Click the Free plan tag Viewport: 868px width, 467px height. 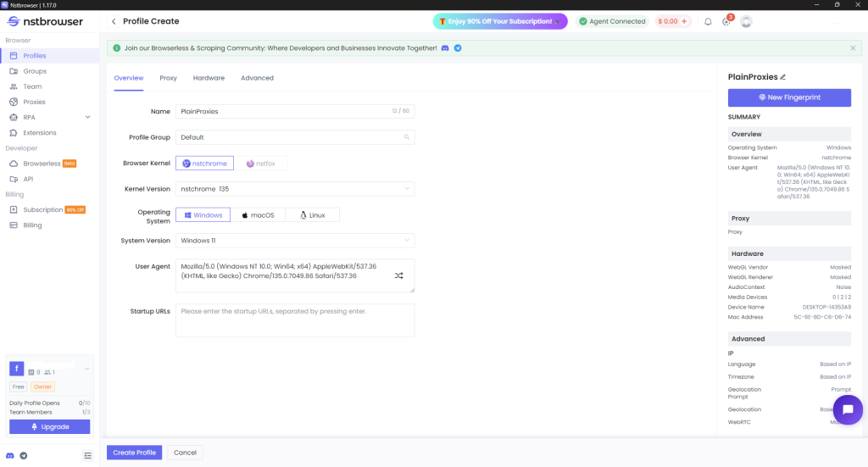[x=19, y=386]
